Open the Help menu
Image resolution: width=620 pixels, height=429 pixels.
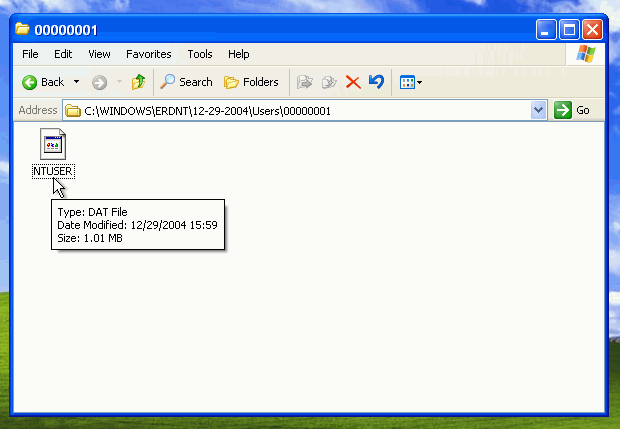pos(238,54)
